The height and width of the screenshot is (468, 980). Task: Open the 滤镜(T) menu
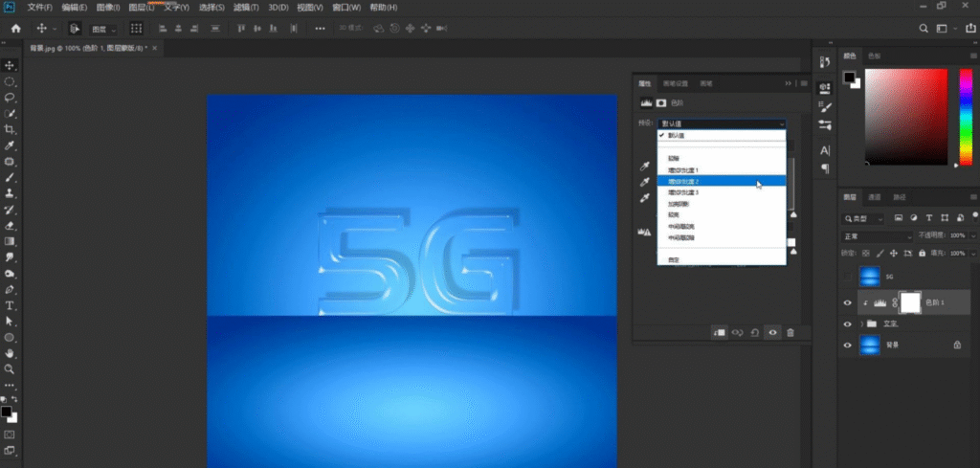click(246, 8)
